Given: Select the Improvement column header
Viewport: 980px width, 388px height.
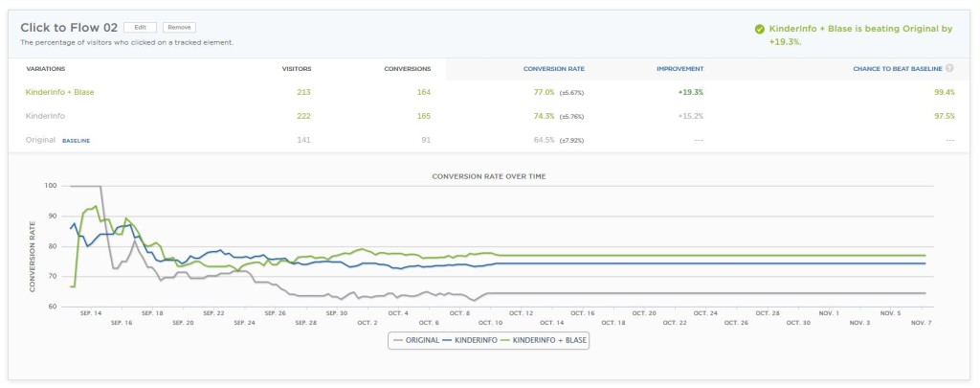Looking at the screenshot, I should pyautogui.click(x=679, y=69).
